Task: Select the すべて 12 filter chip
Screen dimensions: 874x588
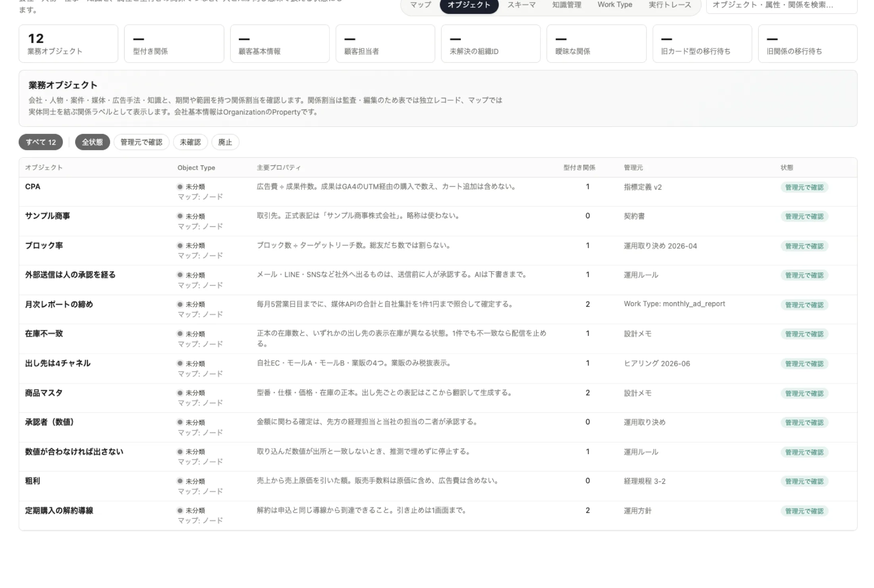Action: 41,142
